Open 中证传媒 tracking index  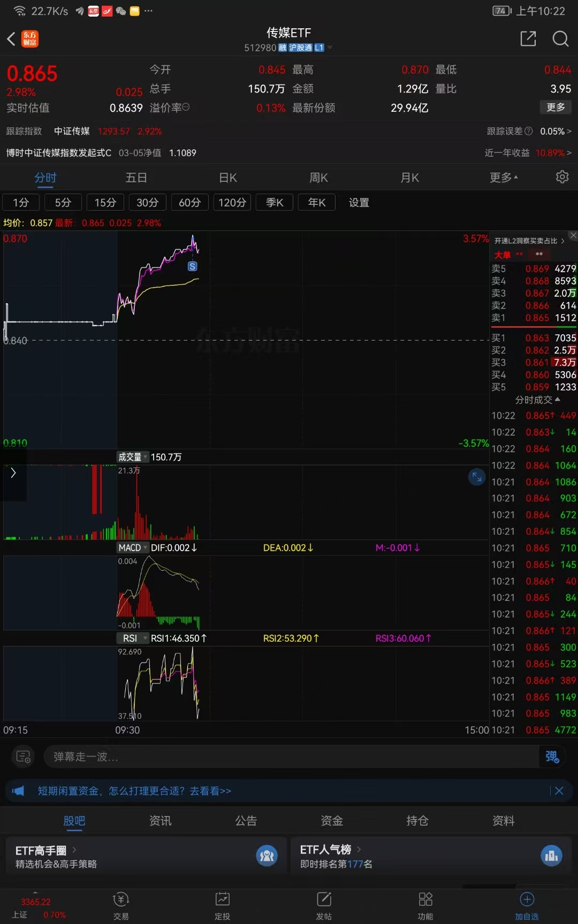[x=72, y=131]
